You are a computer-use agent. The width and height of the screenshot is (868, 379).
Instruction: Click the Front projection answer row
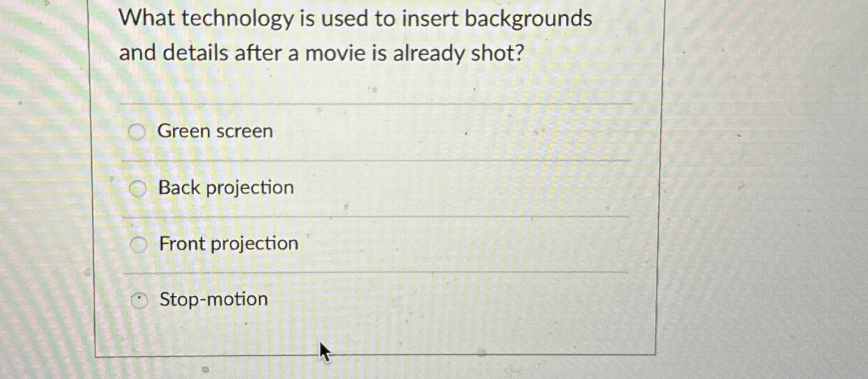(374, 243)
